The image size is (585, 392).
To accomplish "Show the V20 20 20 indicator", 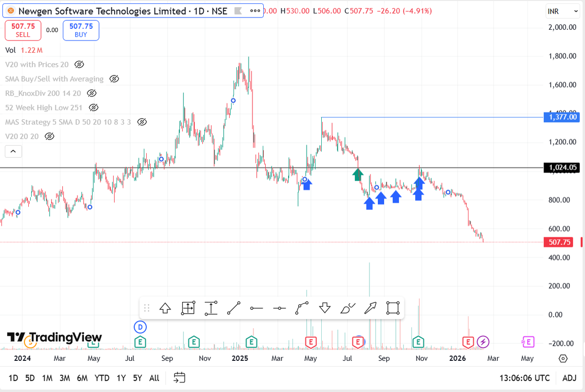I will click(x=49, y=136).
